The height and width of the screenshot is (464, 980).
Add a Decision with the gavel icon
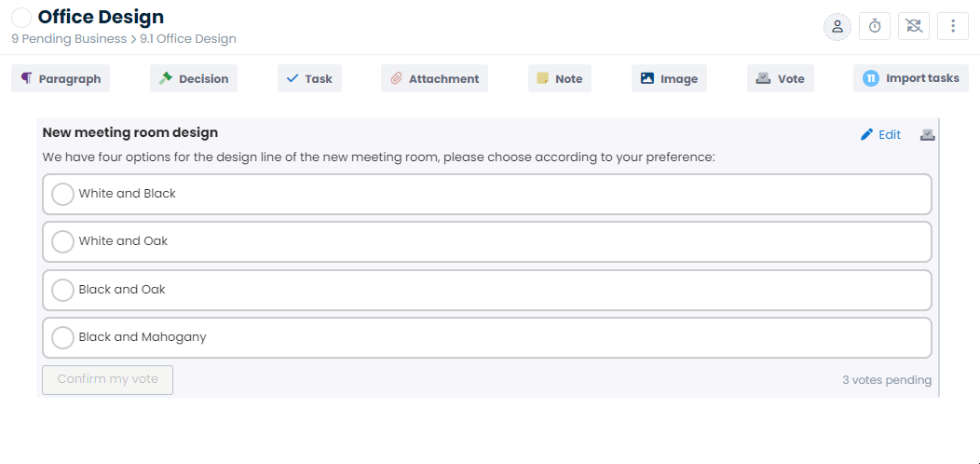(x=194, y=79)
